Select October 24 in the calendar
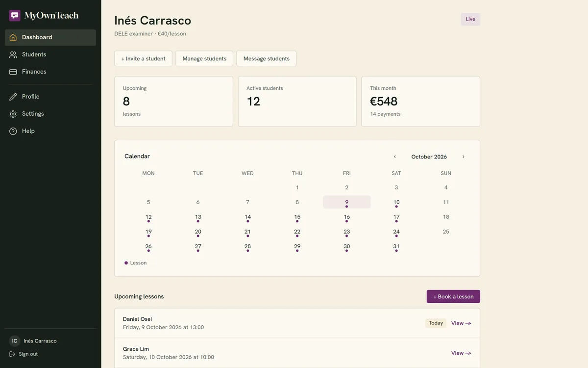The image size is (588, 368). [x=396, y=232]
